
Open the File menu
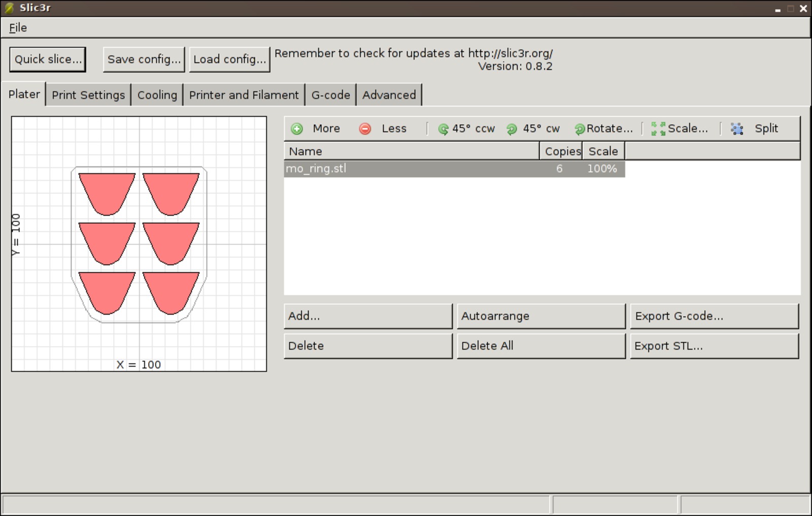point(18,28)
